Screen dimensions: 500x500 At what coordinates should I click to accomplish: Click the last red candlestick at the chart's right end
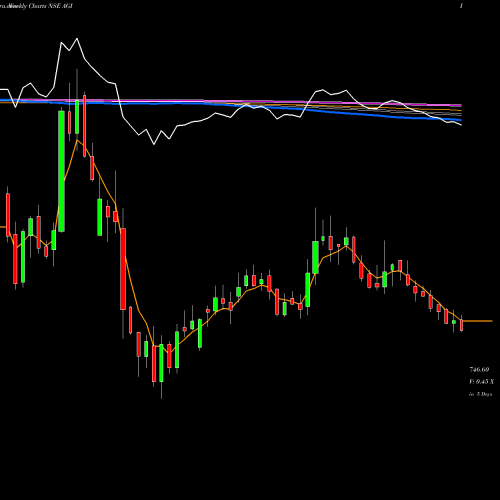(x=462, y=325)
